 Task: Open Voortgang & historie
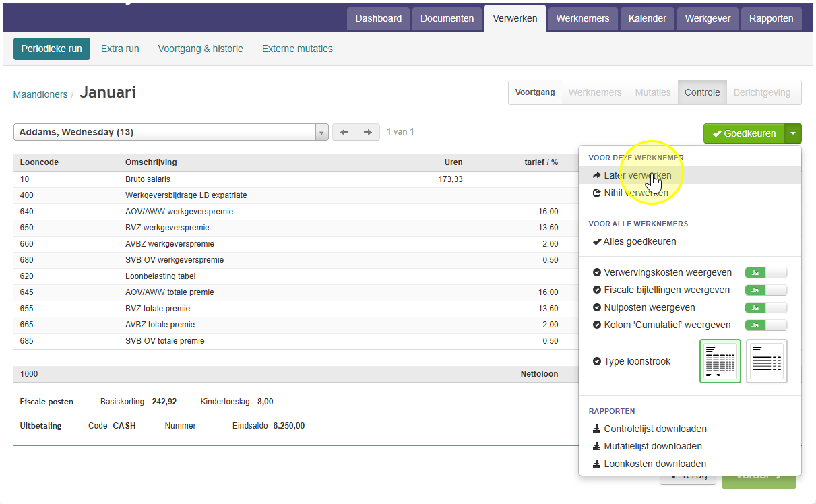coord(201,49)
